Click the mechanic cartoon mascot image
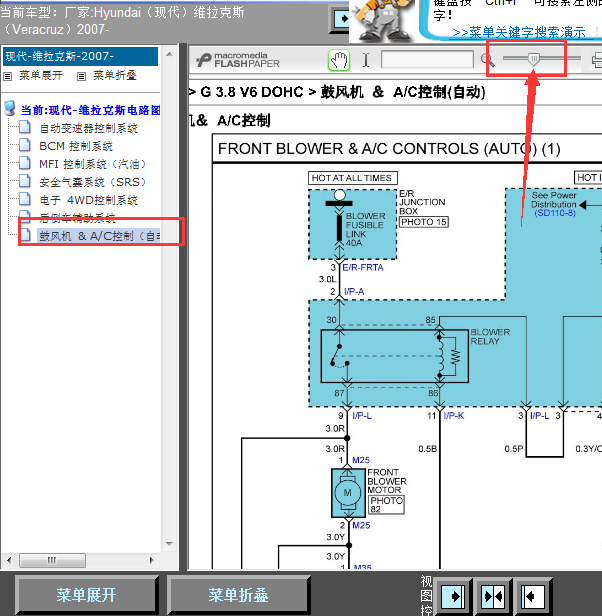 (381, 20)
